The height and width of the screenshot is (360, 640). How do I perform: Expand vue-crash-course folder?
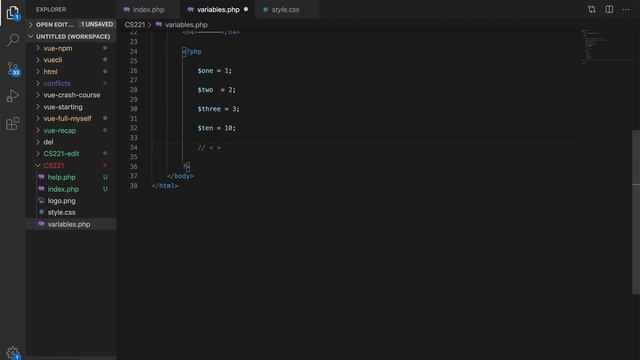[x=71, y=95]
